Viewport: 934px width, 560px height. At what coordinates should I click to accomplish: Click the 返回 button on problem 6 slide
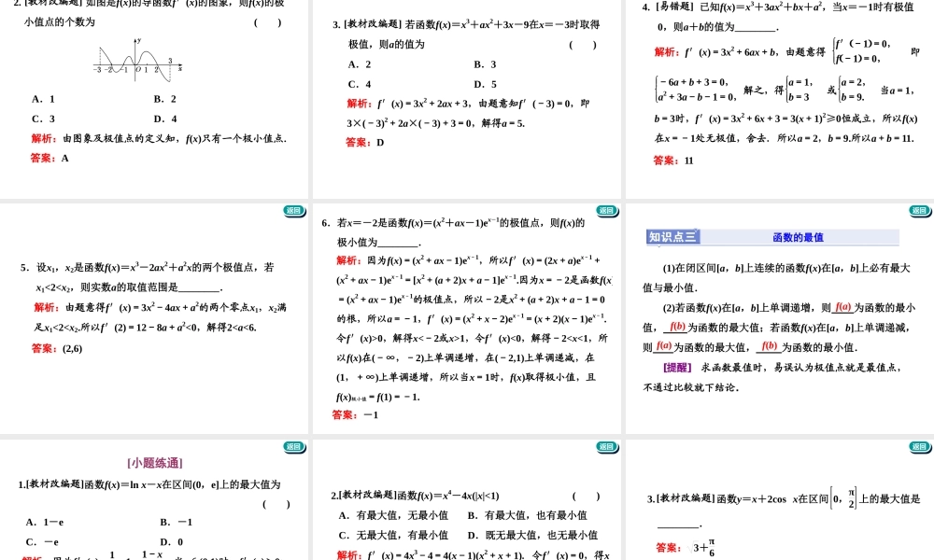coord(605,210)
